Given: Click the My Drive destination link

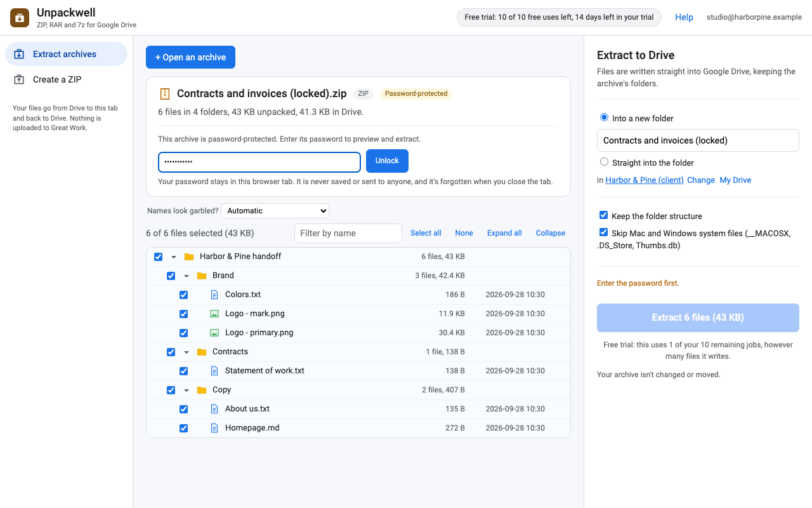Looking at the screenshot, I should 735,180.
